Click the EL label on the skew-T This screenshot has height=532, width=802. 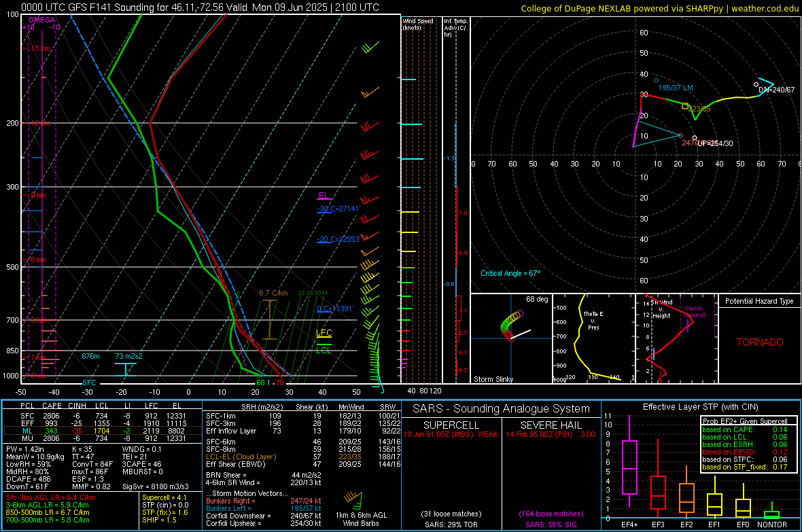tap(324, 196)
